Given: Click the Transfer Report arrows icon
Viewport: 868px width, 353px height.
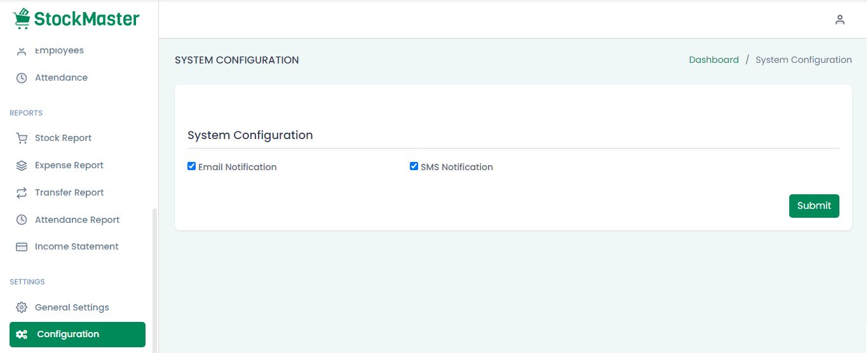Looking at the screenshot, I should tap(22, 193).
